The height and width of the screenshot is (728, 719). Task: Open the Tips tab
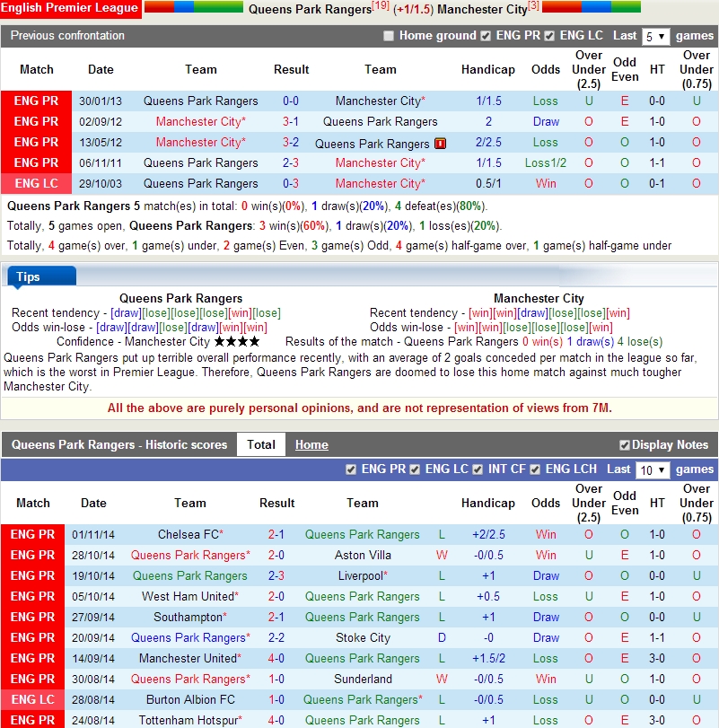[x=41, y=276]
